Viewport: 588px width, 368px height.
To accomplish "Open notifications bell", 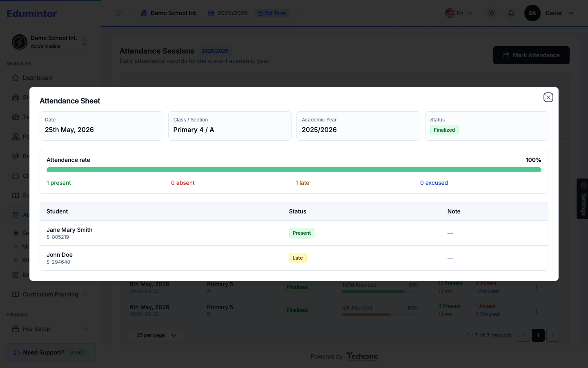I will pyautogui.click(x=511, y=13).
